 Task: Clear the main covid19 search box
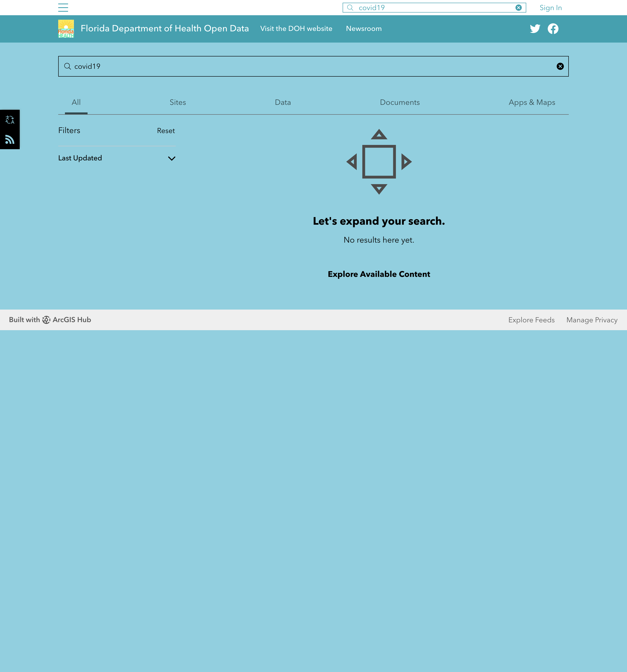[560, 66]
